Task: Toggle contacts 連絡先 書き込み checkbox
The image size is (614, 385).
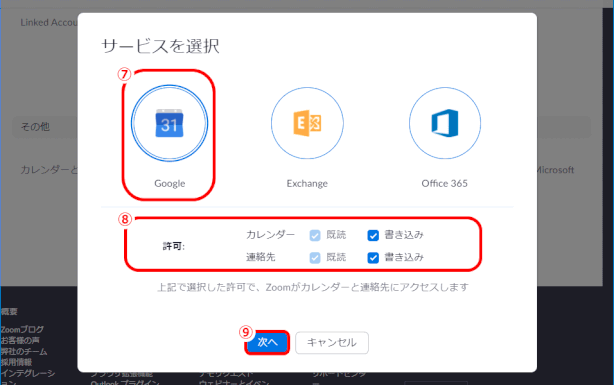Action: tap(373, 258)
